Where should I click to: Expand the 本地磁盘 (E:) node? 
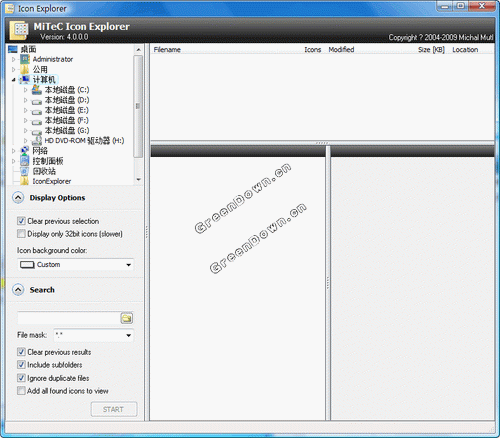26,110
